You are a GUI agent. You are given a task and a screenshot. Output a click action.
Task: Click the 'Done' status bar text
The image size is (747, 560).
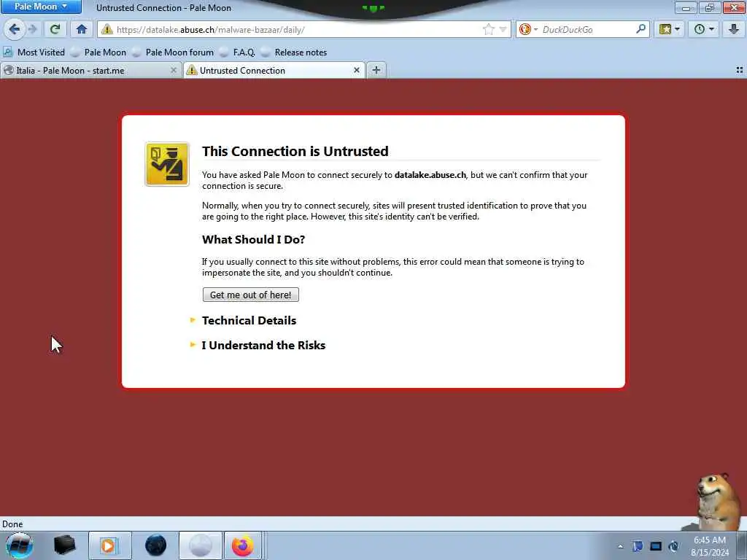click(x=12, y=524)
